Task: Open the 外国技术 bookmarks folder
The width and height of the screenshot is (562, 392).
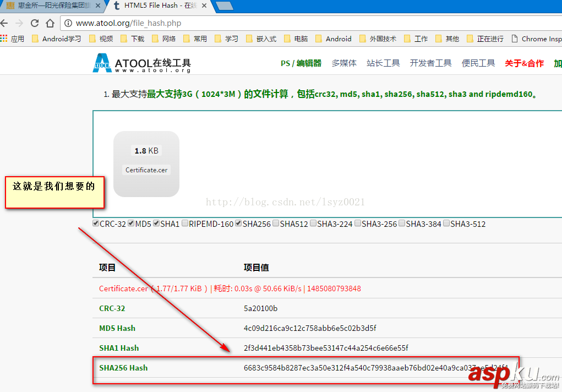Action: [x=378, y=39]
